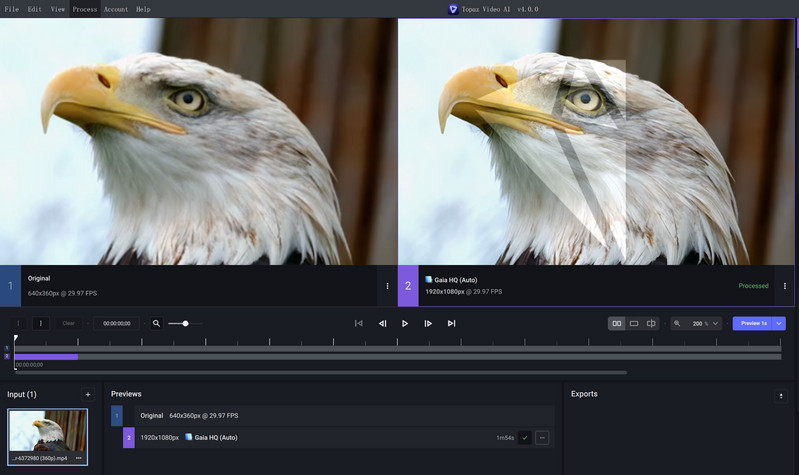Viewport: 799px width, 475px height.
Task: Expand the Preview 1s arrow dropdown
Action: (779, 323)
